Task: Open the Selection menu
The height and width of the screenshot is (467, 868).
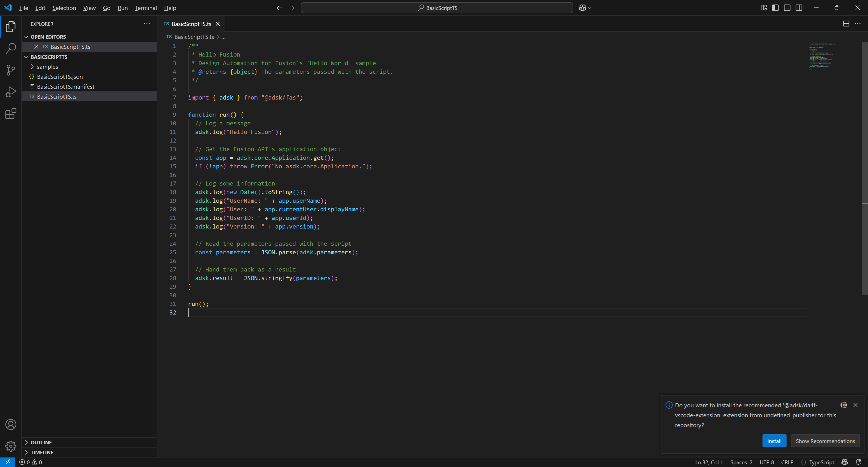Action: pyautogui.click(x=64, y=8)
